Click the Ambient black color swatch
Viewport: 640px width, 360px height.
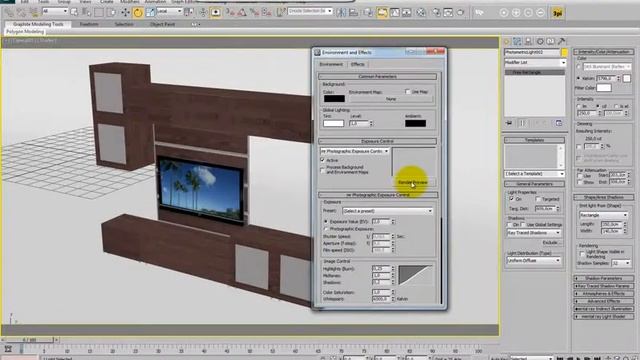(415, 123)
